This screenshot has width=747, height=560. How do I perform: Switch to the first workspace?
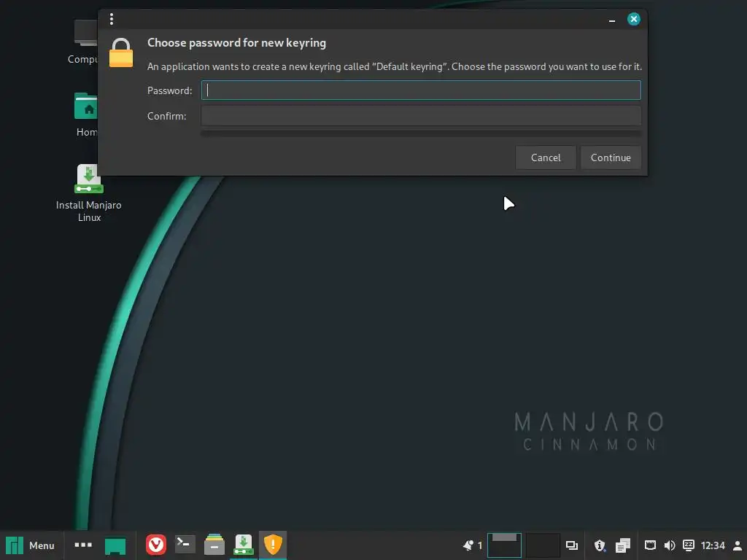click(504, 545)
